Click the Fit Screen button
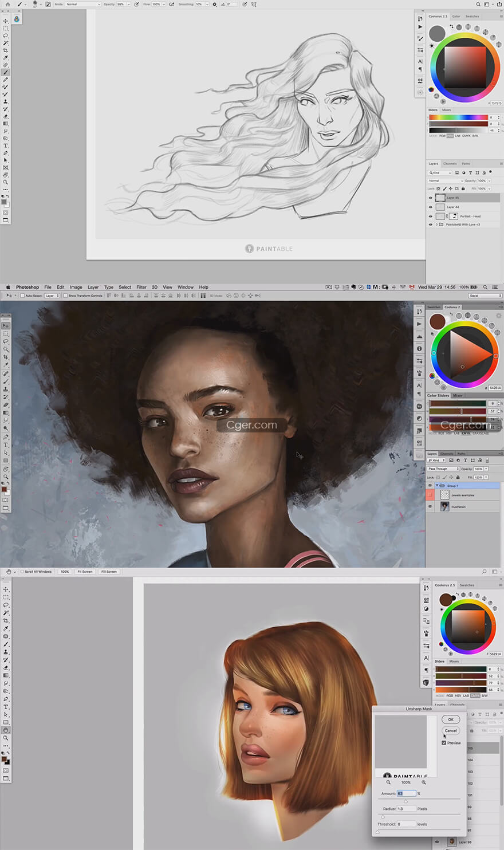 tap(85, 572)
